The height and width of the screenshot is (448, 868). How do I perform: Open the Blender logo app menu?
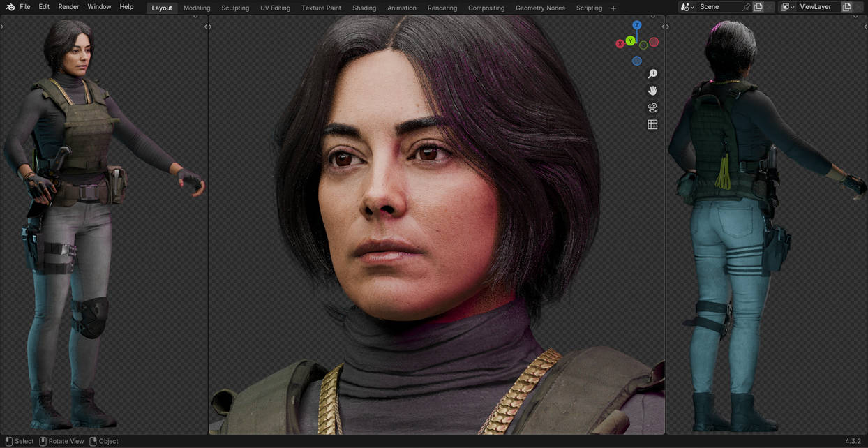pos(10,7)
